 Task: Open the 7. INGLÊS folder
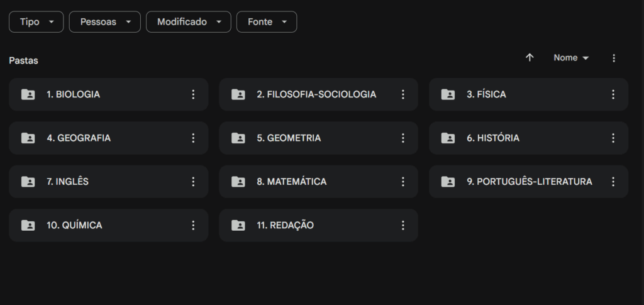click(68, 182)
